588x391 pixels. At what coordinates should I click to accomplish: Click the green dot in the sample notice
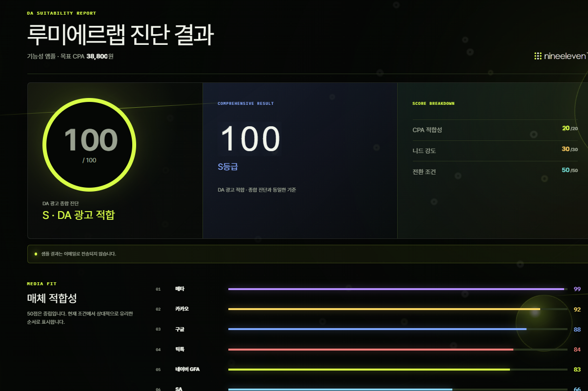(x=36, y=254)
